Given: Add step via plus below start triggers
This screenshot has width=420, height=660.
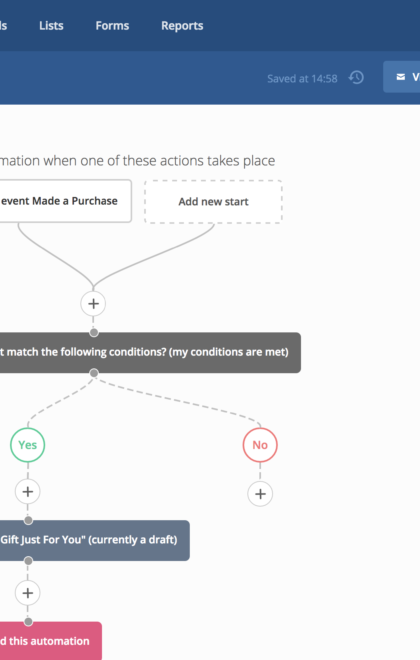Looking at the screenshot, I should click(93, 303).
